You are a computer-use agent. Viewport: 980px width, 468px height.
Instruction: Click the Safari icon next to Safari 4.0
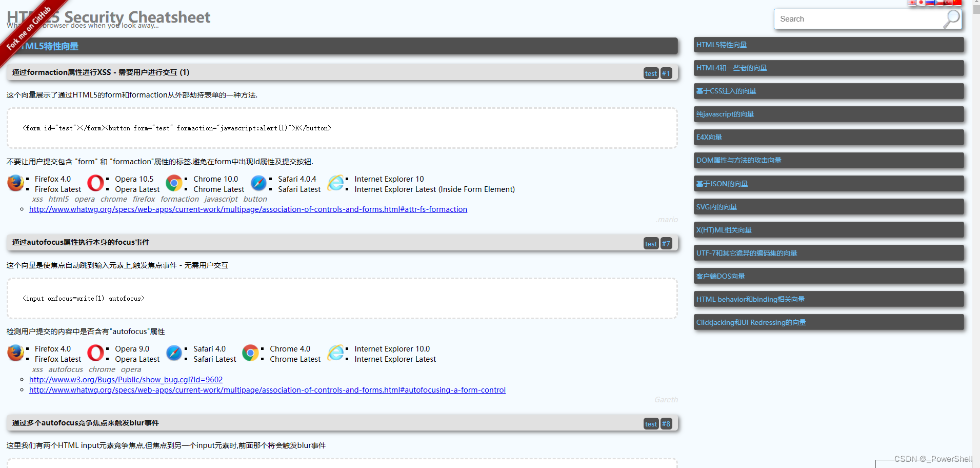tap(174, 353)
